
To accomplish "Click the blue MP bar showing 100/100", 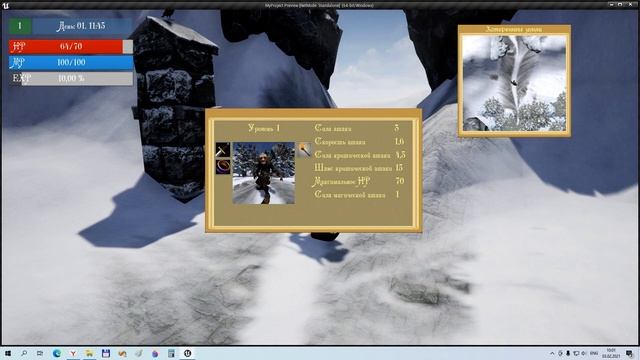I will point(71,62).
